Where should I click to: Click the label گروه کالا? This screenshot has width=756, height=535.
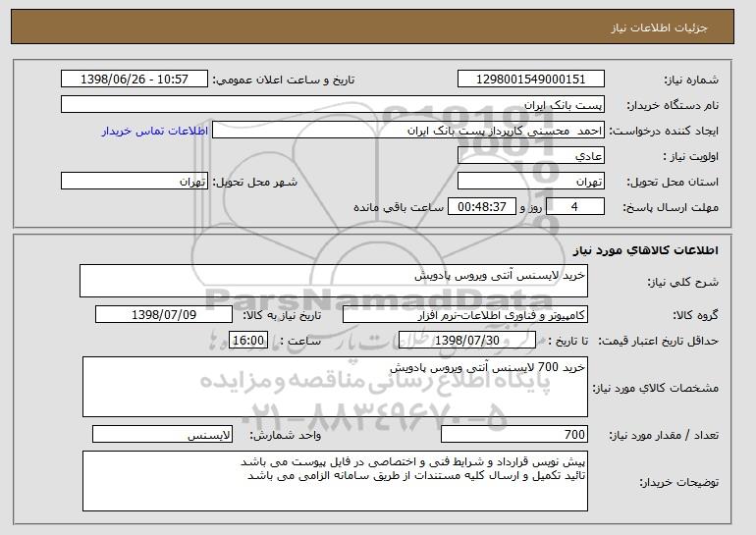point(695,315)
